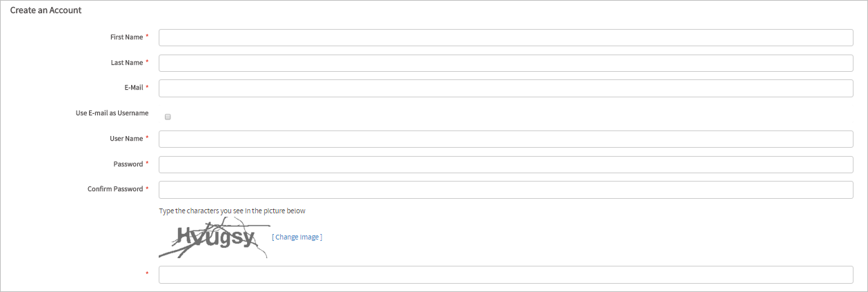Enable the Use E-mail as Username checkbox
Image resolution: width=868 pixels, height=292 pixels.
pos(168,117)
